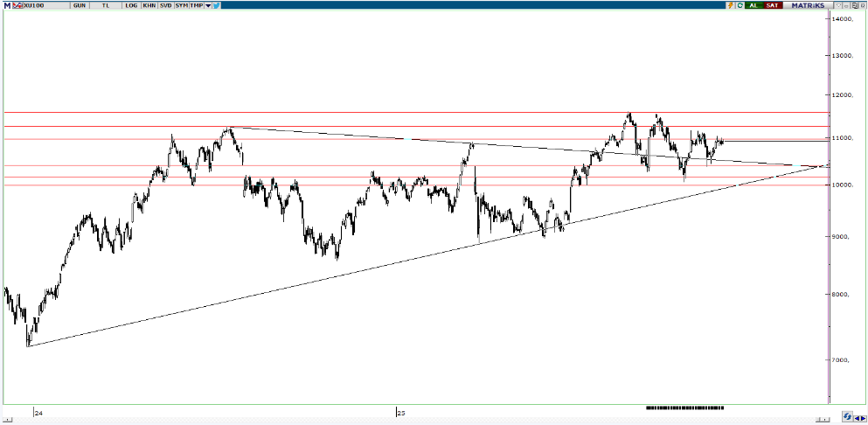Toggle the KHN option in toolbar
Screen dimensions: 868x425
click(x=149, y=5)
